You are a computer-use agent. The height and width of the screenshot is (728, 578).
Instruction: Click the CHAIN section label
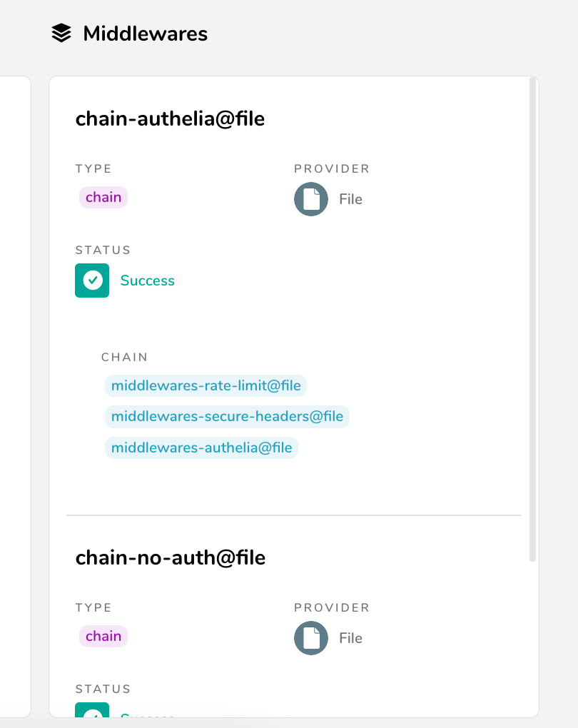pyautogui.click(x=124, y=357)
